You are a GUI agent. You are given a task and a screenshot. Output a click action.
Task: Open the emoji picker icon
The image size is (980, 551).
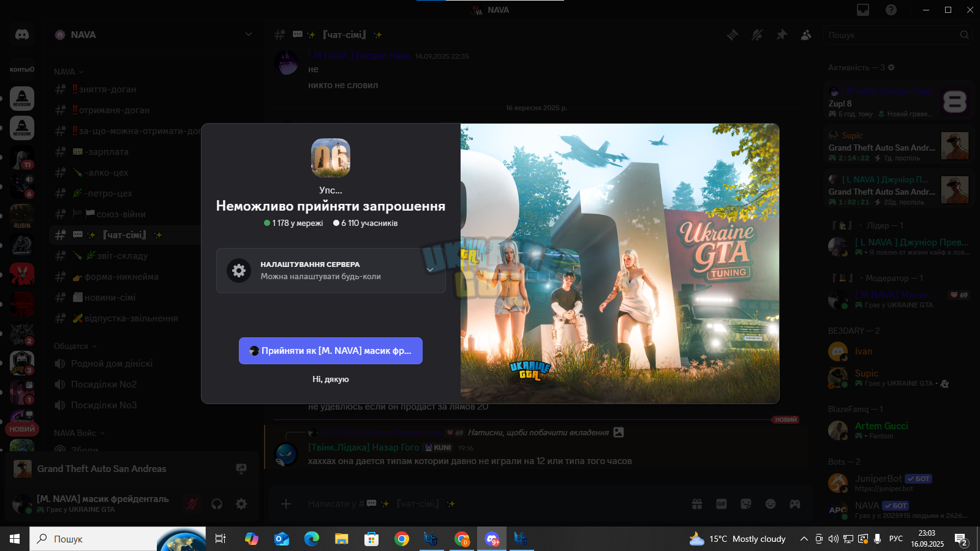[x=771, y=504]
